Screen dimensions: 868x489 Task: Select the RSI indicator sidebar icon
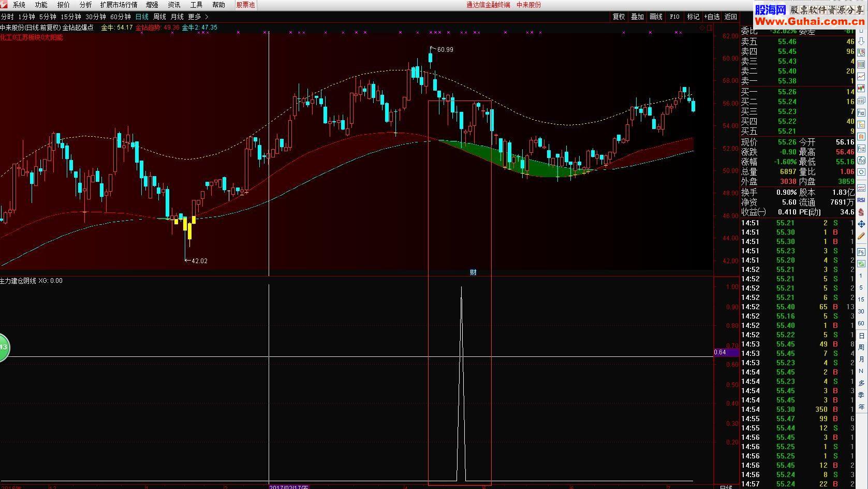(x=861, y=200)
